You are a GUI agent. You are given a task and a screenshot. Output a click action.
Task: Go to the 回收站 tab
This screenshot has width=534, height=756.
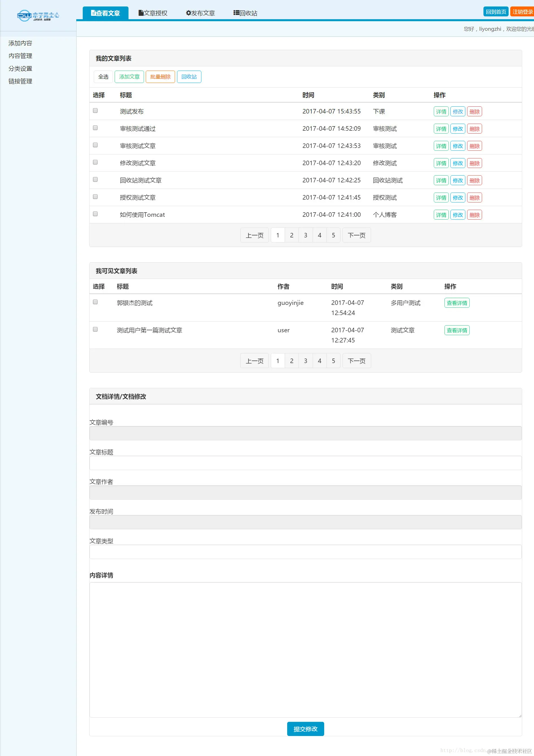coord(245,13)
